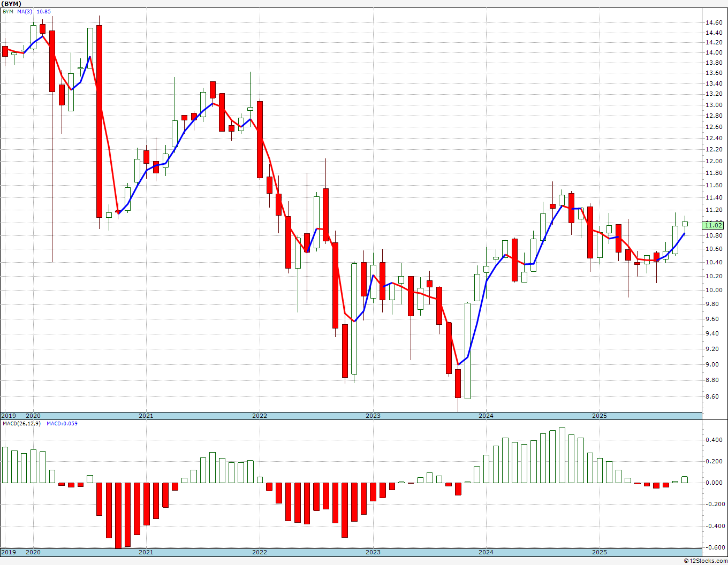The width and height of the screenshot is (728, 565).
Task: Click 2025 on the MACD panel time axis
Action: point(600,552)
